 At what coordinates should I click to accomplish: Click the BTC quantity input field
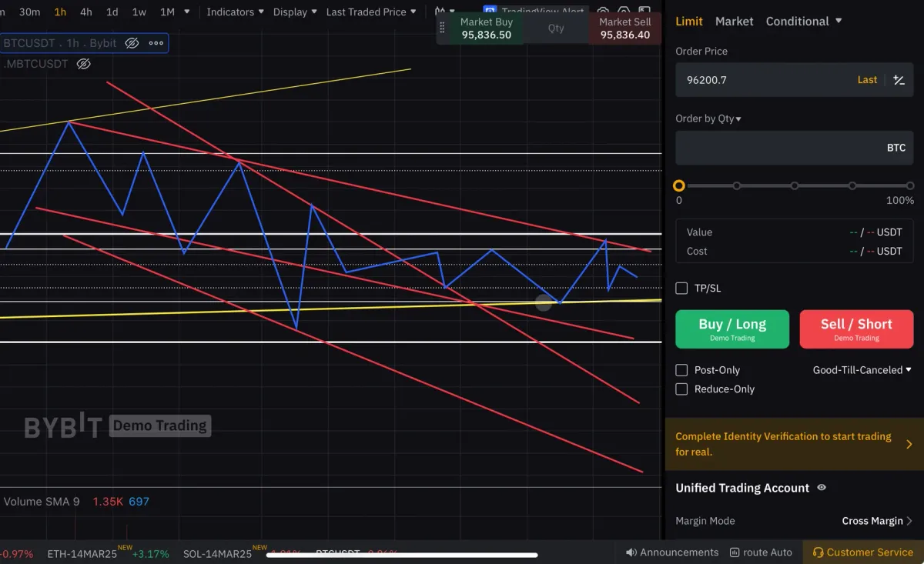(x=794, y=148)
